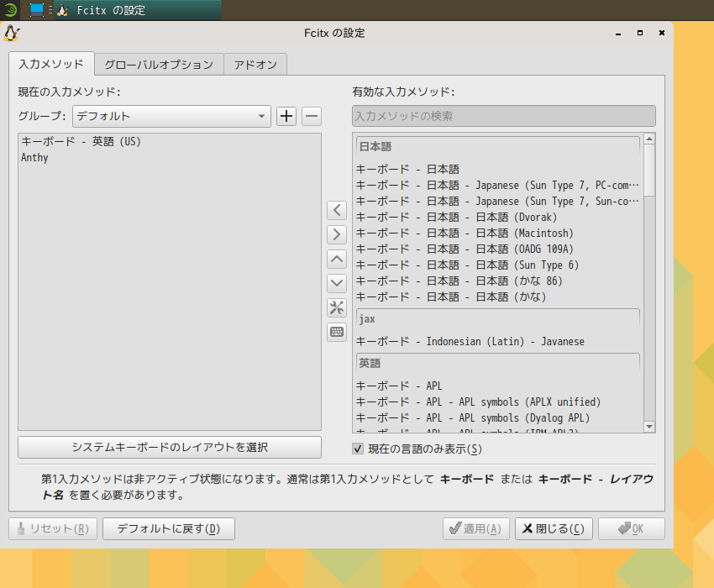
Task: Click the Fcitx penguin icon in titlebar
Action: pyautogui.click(x=12, y=34)
